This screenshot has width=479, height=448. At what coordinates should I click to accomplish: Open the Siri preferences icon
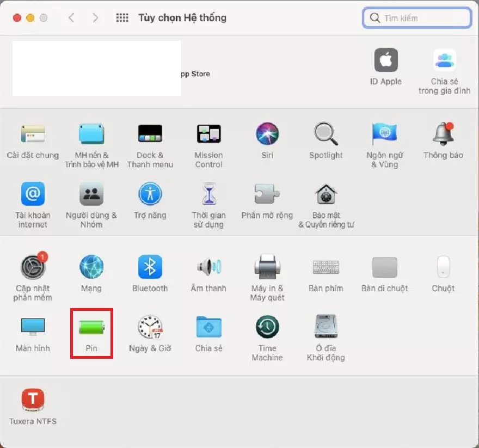[267, 134]
